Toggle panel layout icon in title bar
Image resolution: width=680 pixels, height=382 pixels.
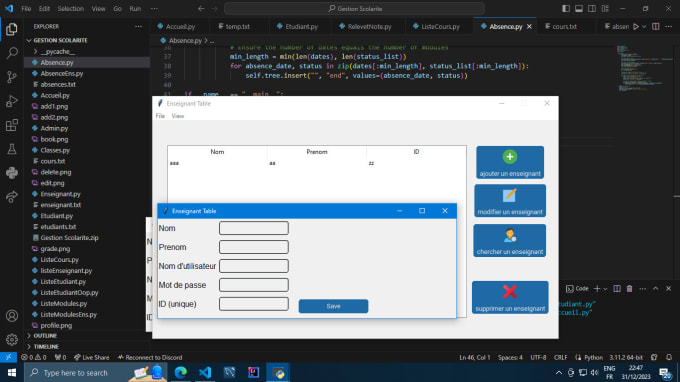pos(579,9)
